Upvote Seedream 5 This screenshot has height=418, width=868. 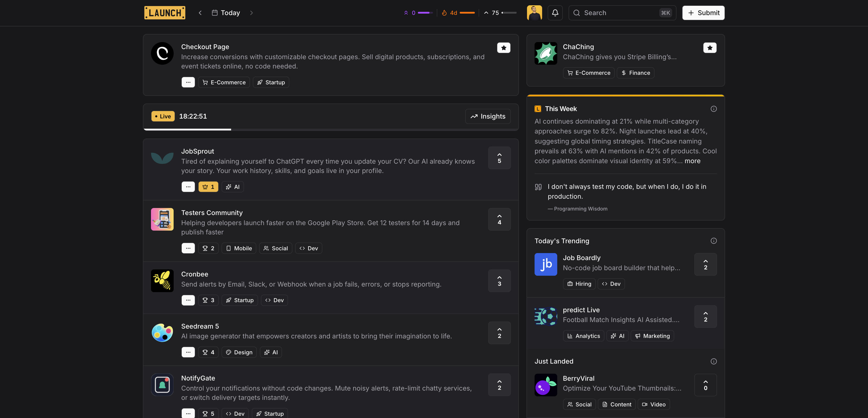499,333
